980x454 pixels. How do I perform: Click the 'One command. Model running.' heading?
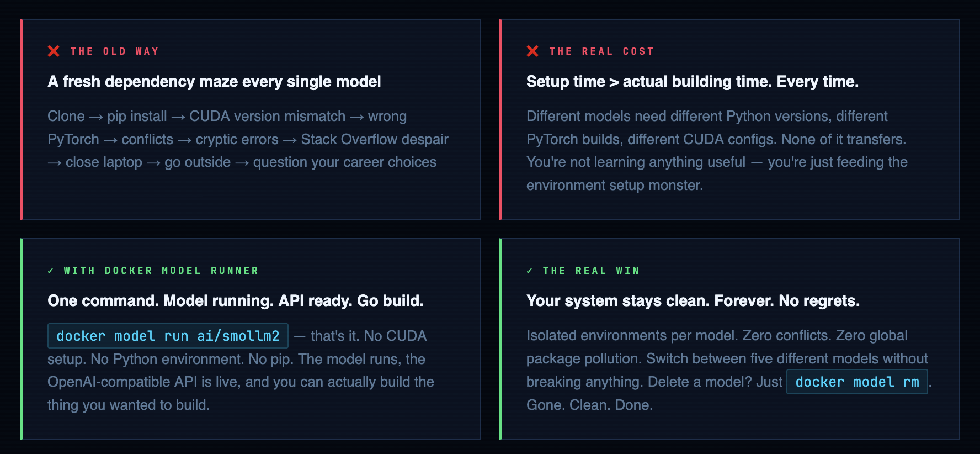236,301
